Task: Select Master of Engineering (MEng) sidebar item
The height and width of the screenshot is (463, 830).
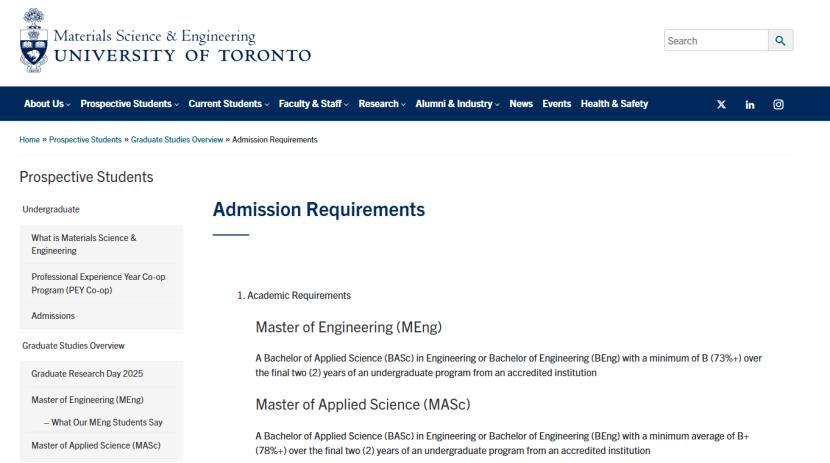Action: point(88,400)
